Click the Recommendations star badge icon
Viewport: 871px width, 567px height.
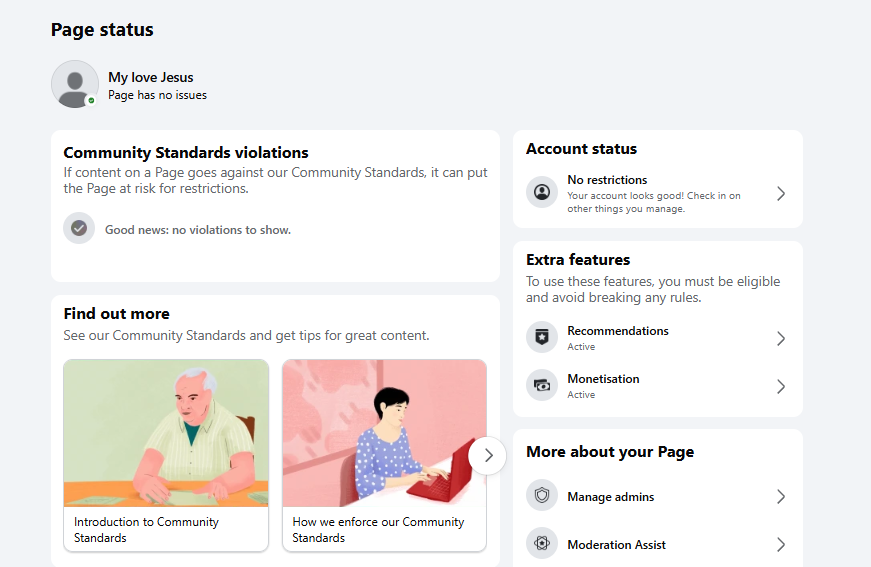pos(542,337)
